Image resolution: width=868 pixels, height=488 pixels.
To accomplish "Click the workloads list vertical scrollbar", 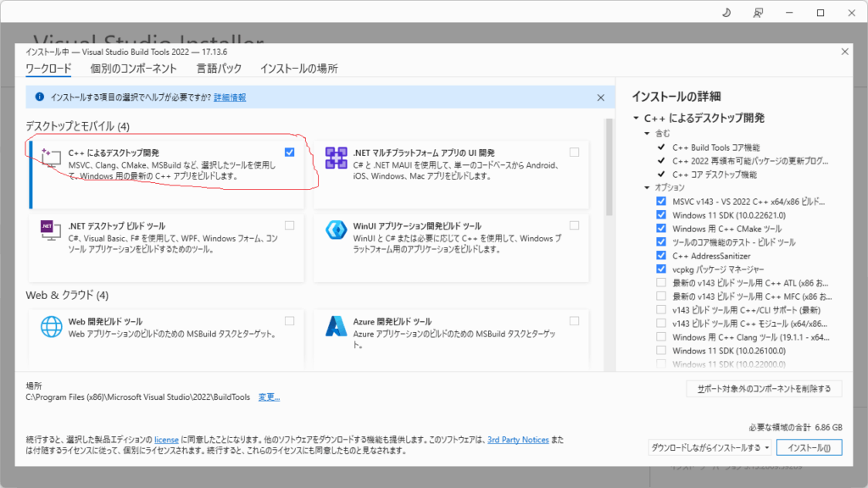I will click(609, 167).
